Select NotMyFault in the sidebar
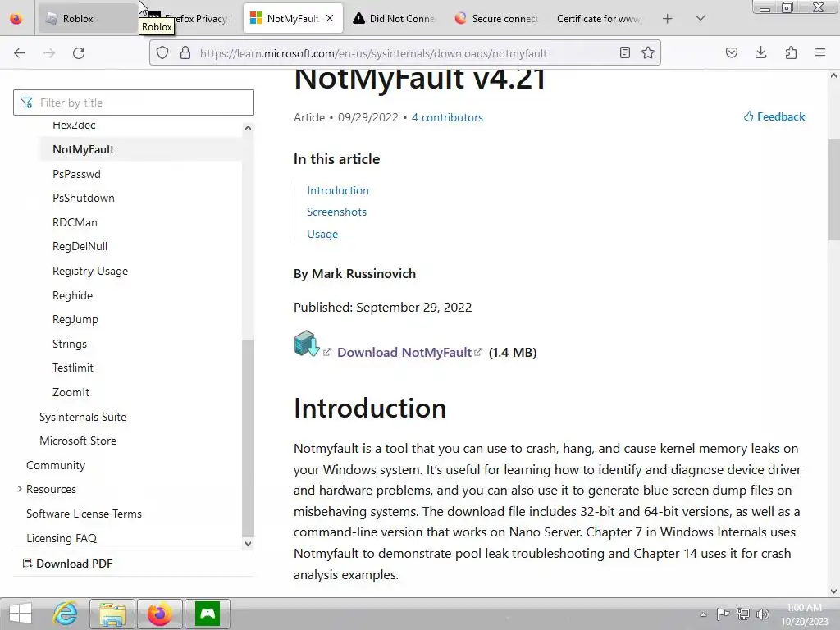The height and width of the screenshot is (630, 840). coord(83,149)
